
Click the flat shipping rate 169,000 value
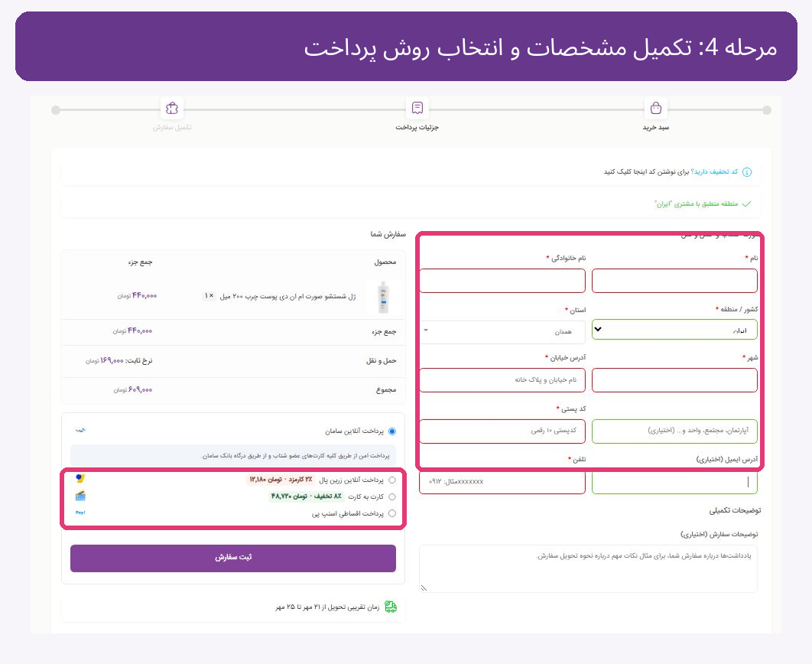click(105, 360)
